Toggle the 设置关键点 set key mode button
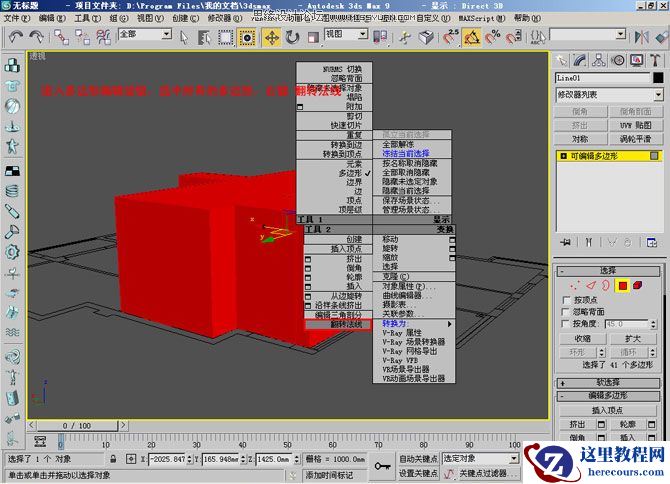The height and width of the screenshot is (484, 670). pyautogui.click(x=418, y=473)
